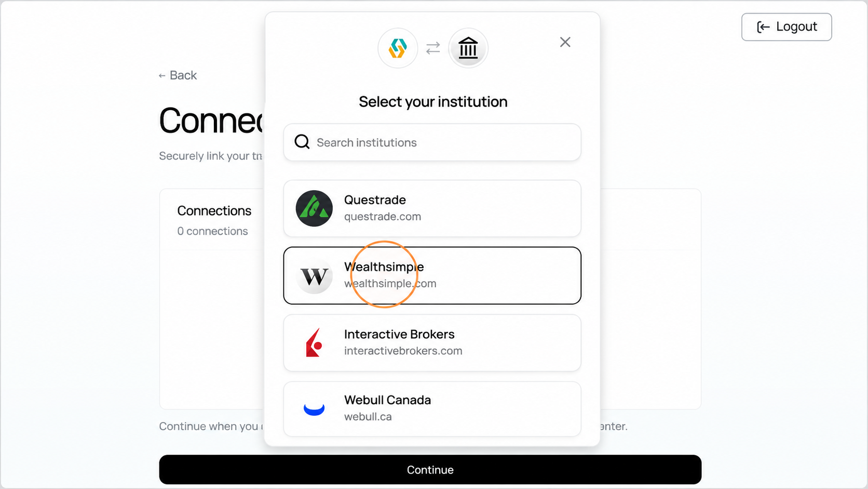868x489 pixels.
Task: Click the questrade.com text
Action: tap(383, 217)
